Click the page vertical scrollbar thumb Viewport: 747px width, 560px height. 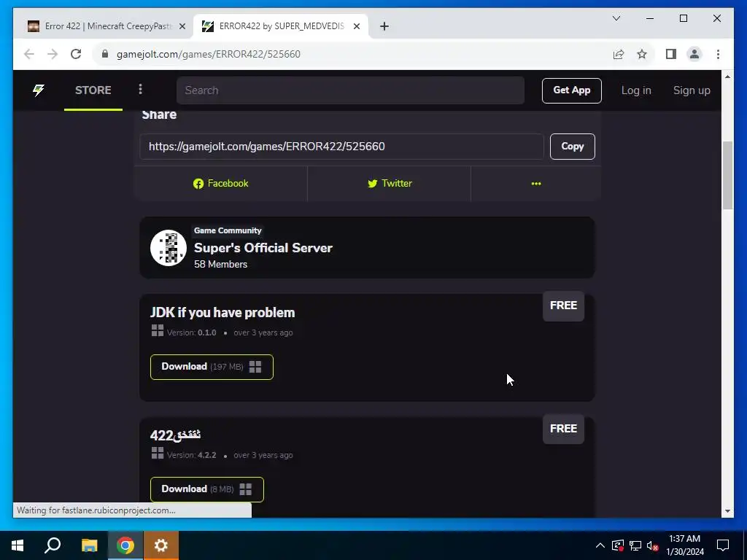pos(727,175)
